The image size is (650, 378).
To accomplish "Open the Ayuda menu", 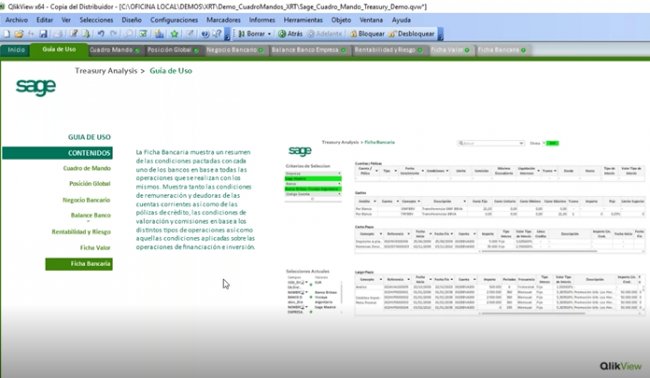I will [x=401, y=20].
